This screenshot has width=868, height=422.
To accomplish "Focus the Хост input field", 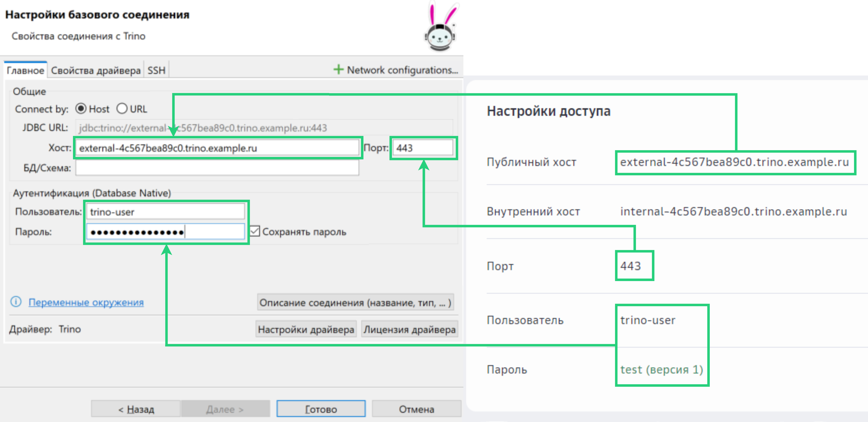I will tap(217, 148).
